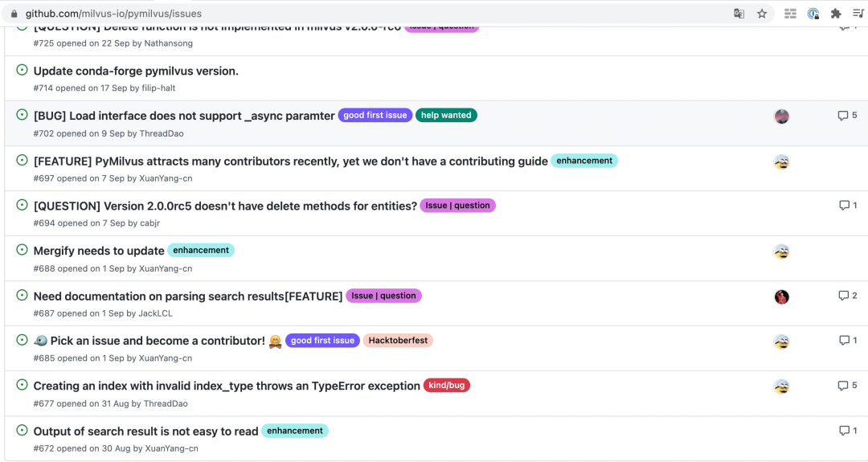Viewport: 868px width, 462px height.
Task: Click the 'help wanted' label
Action: 446,116
